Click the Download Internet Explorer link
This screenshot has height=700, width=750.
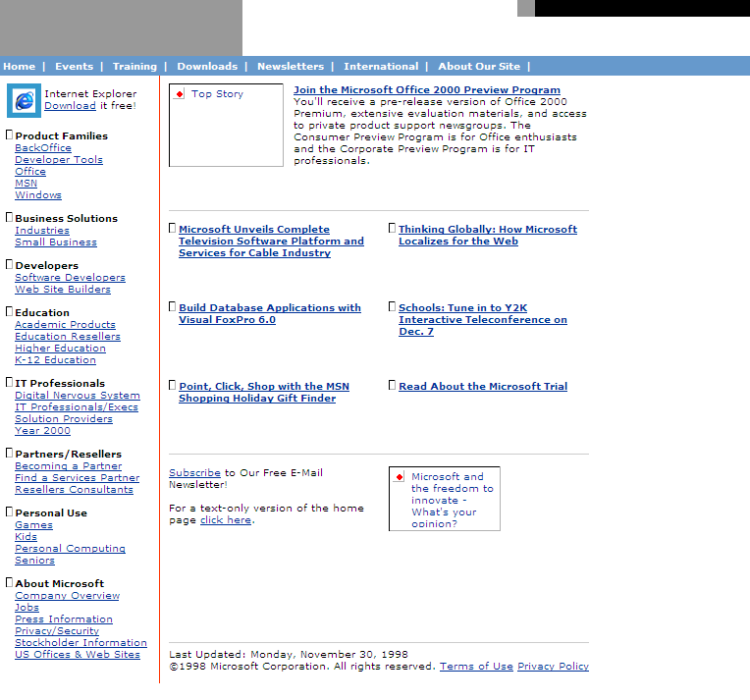71,106
